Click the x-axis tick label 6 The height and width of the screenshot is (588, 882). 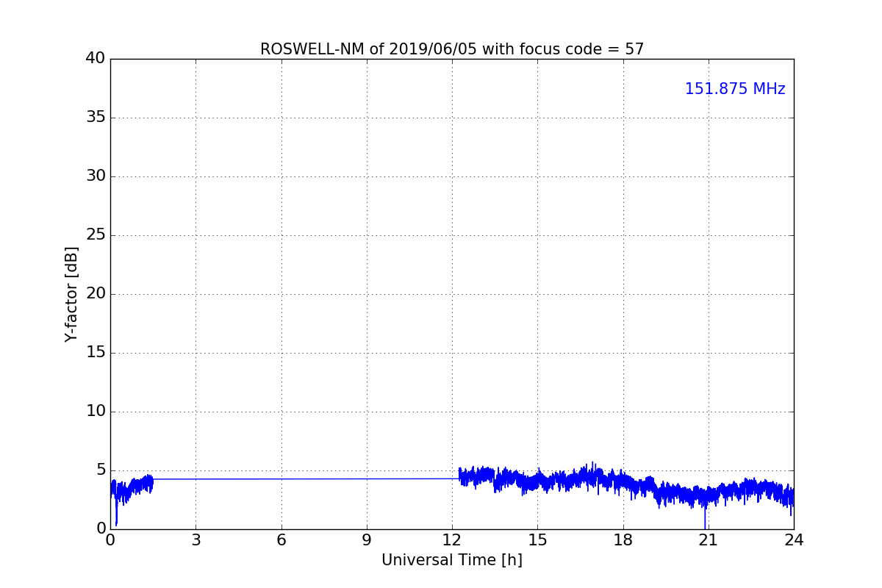point(281,540)
